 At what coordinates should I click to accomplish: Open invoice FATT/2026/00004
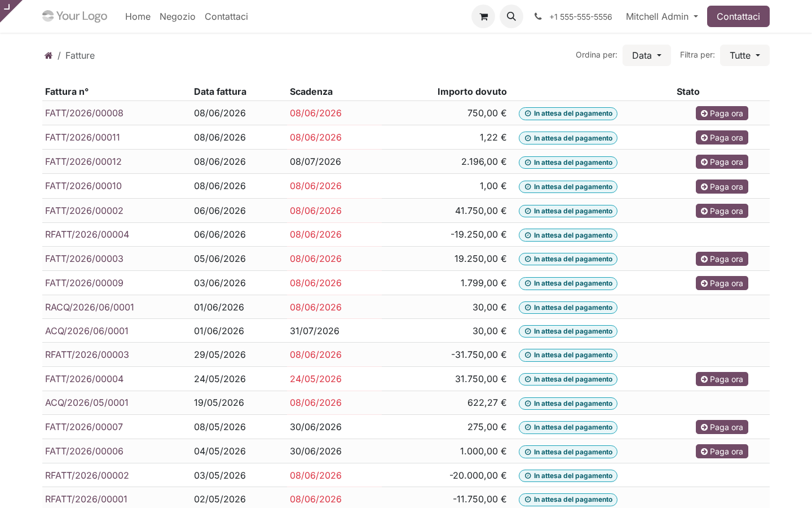[x=84, y=379]
